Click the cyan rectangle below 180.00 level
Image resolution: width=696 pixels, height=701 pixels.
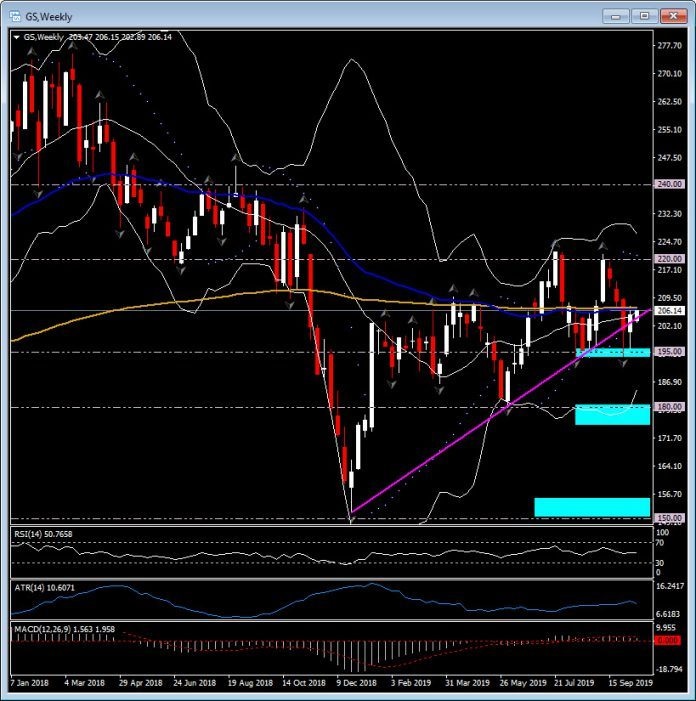click(612, 414)
